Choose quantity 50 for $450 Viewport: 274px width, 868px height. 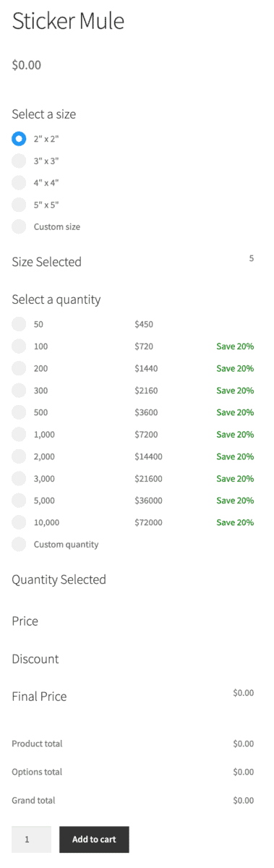19,325
